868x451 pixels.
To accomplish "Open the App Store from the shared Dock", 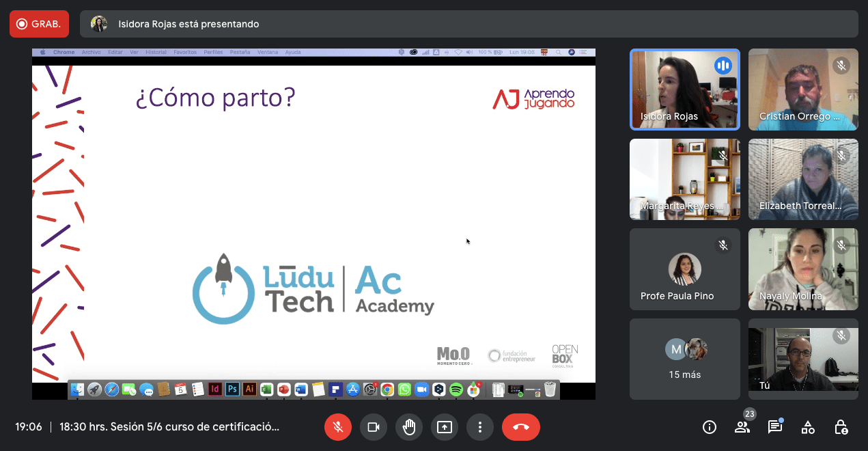I will click(353, 389).
